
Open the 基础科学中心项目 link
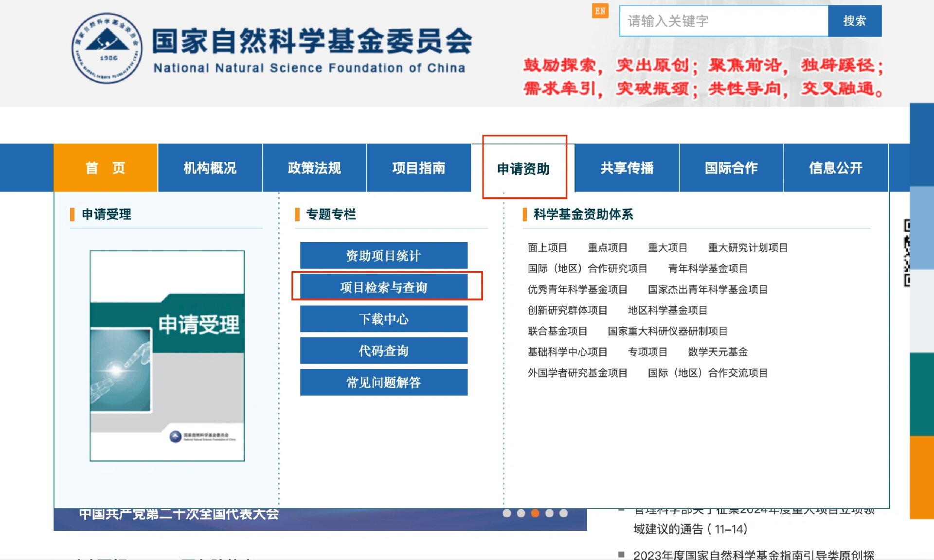tap(568, 352)
